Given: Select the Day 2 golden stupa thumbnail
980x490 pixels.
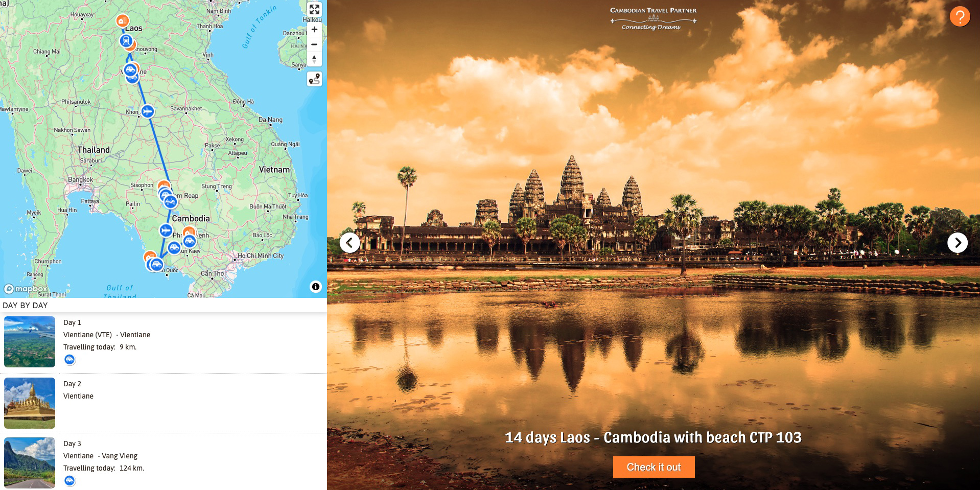Looking at the screenshot, I should 30,403.
